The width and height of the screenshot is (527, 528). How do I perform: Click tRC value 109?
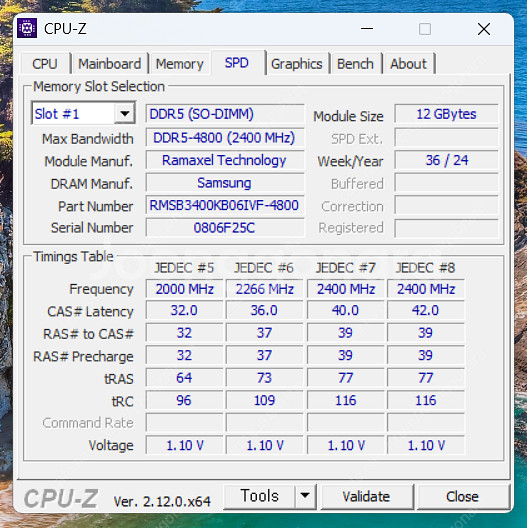click(265, 400)
